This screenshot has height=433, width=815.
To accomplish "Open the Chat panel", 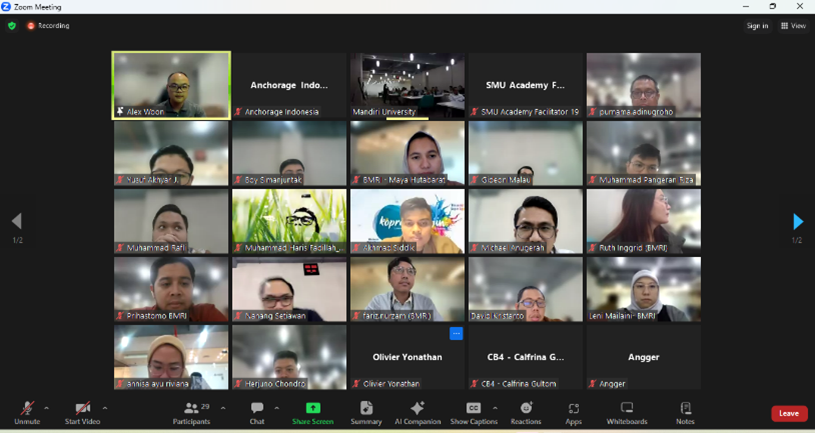I will pyautogui.click(x=257, y=412).
